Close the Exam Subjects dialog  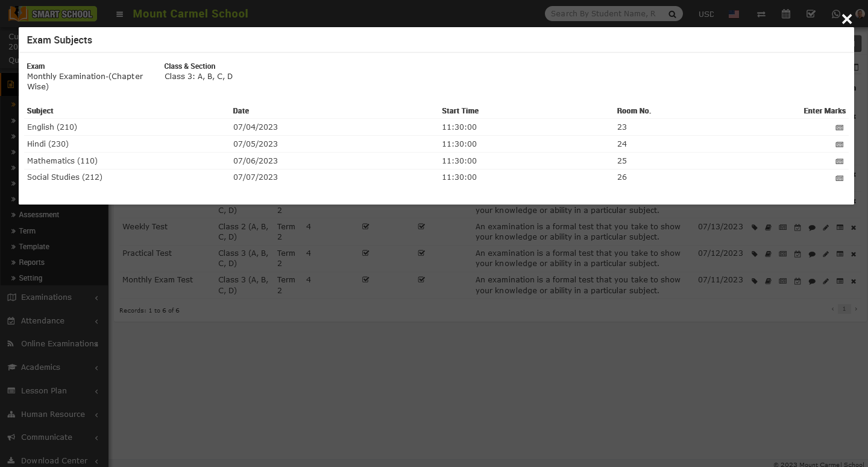pyautogui.click(x=846, y=19)
